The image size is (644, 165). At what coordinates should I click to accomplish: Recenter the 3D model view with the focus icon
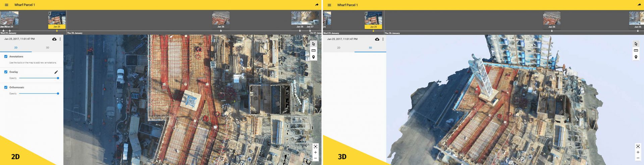tap(638, 146)
